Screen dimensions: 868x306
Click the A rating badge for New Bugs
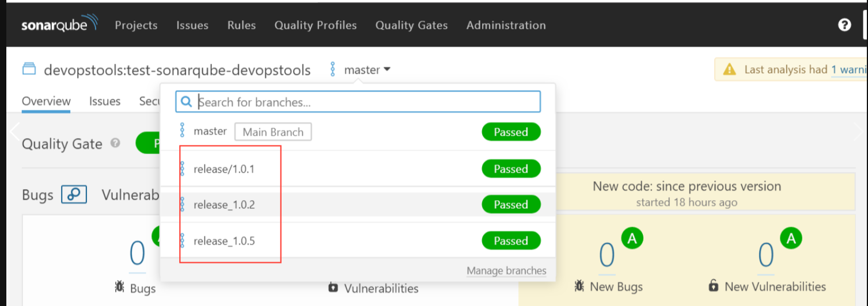[x=631, y=239]
